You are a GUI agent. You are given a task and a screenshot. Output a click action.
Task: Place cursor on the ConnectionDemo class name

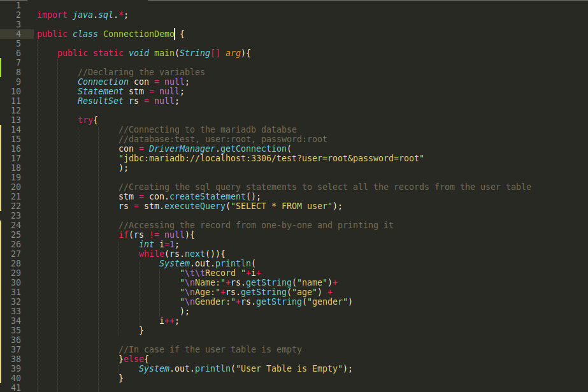tap(139, 34)
